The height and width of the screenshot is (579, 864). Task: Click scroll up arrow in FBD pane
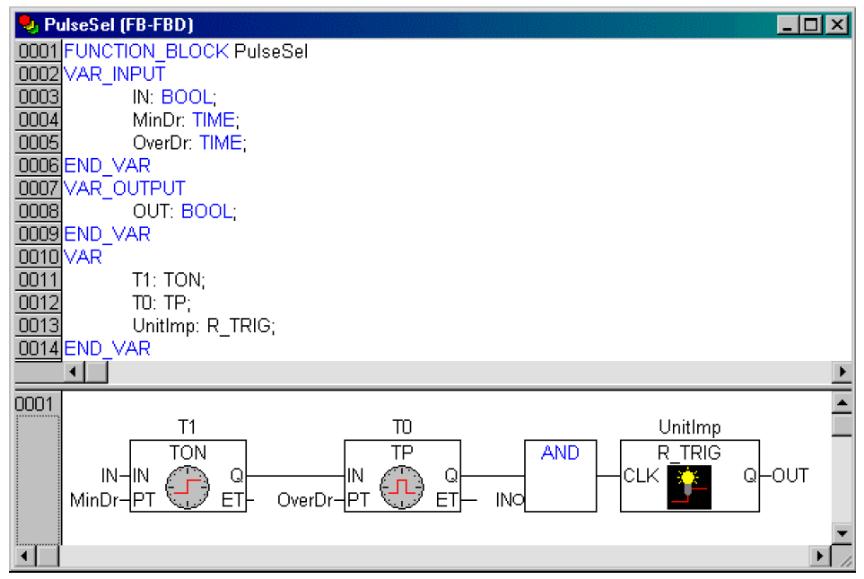[841, 404]
